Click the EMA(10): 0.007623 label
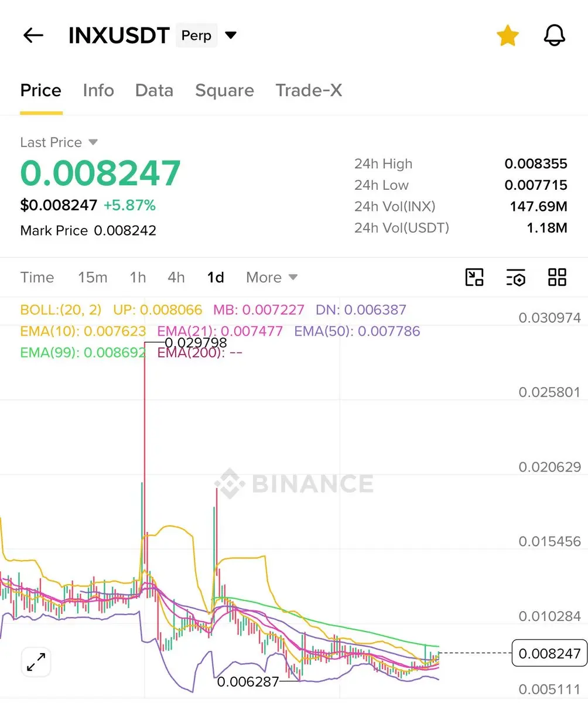Image resolution: width=588 pixels, height=703 pixels. [x=83, y=331]
